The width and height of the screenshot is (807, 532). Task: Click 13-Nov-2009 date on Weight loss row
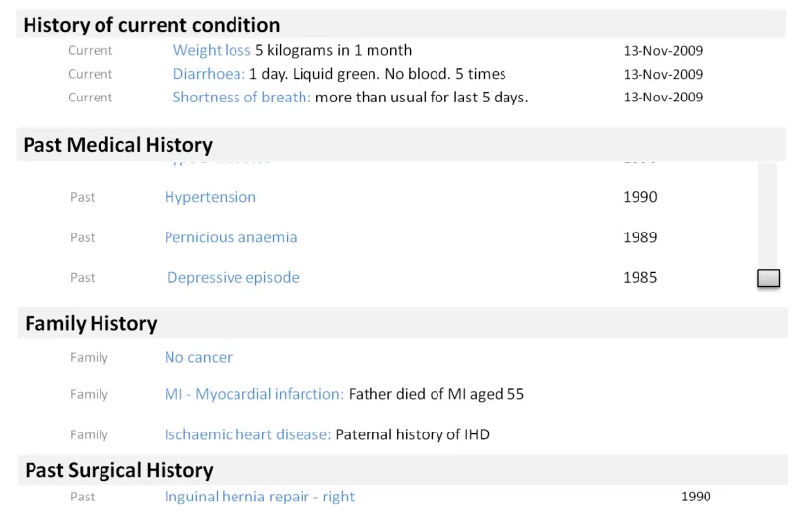[662, 50]
